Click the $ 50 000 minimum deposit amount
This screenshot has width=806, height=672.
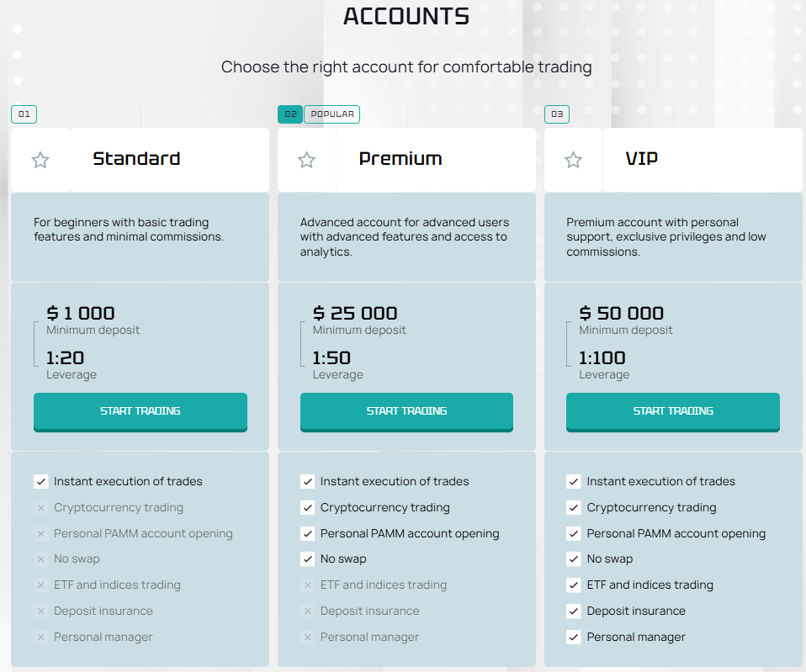pyautogui.click(x=622, y=314)
